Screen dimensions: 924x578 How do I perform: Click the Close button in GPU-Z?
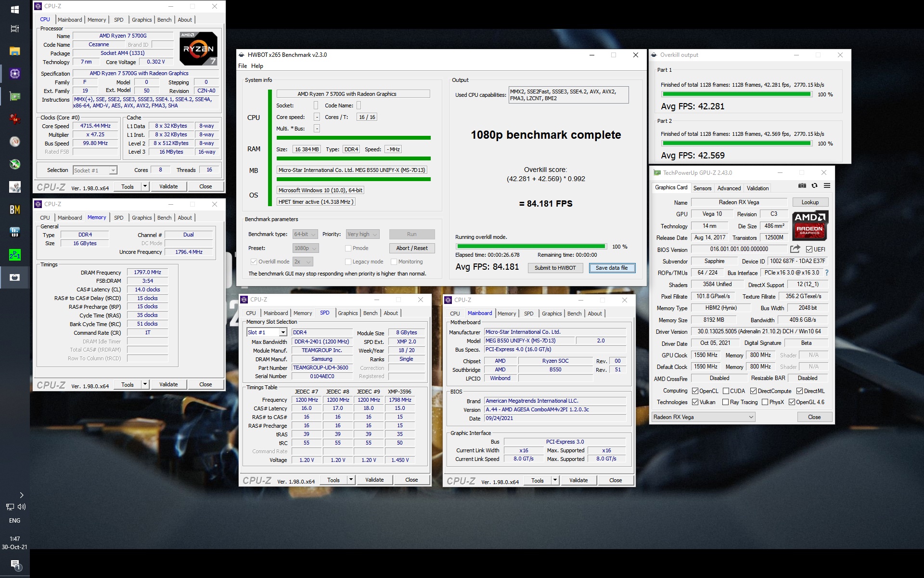pos(814,417)
